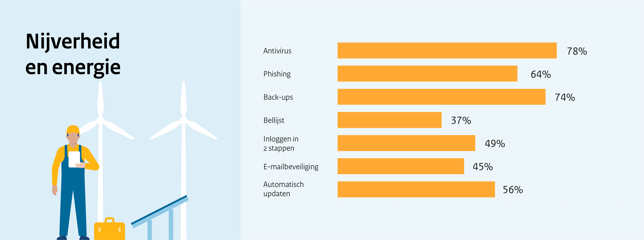The image size is (644, 240).
Task: Click the Antivirus 78% bar
Action: pyautogui.click(x=447, y=50)
